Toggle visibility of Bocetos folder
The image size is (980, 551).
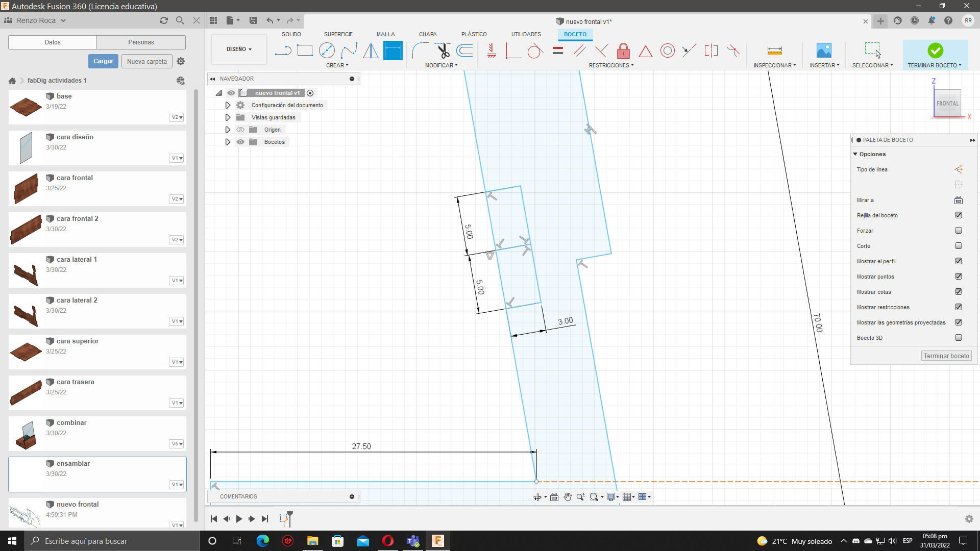(240, 142)
